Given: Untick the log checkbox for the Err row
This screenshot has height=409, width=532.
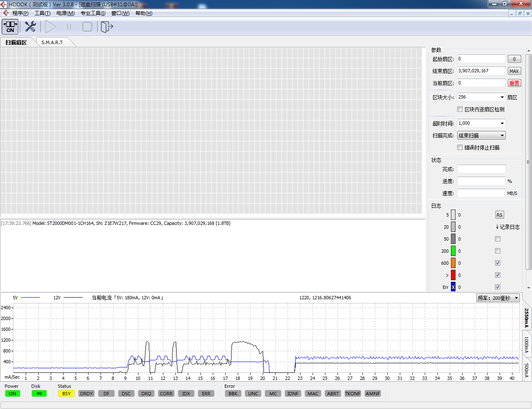Looking at the screenshot, I should (498, 287).
